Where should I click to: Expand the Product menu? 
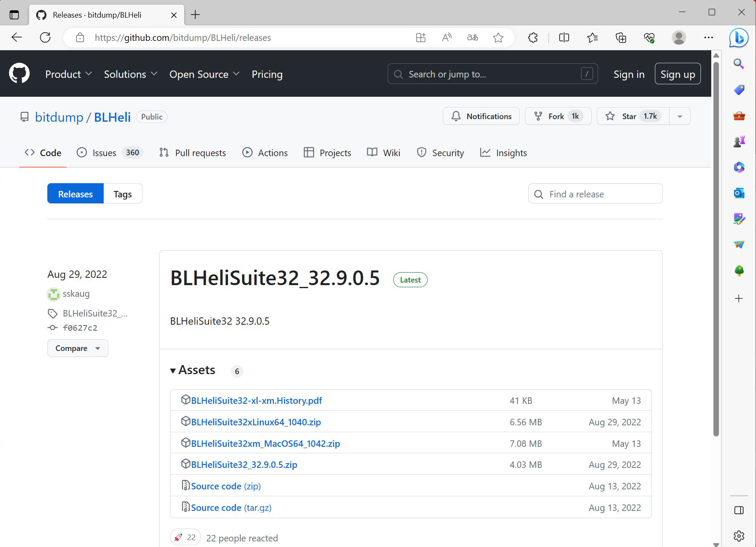tap(68, 74)
